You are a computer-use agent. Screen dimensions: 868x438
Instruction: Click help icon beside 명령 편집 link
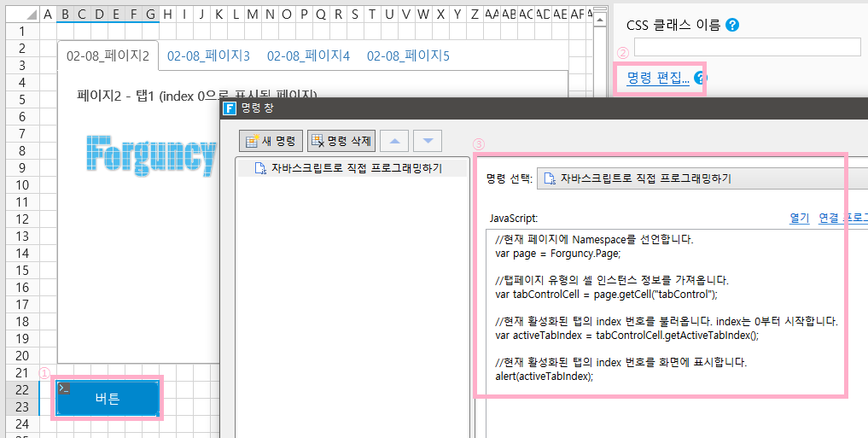(701, 79)
